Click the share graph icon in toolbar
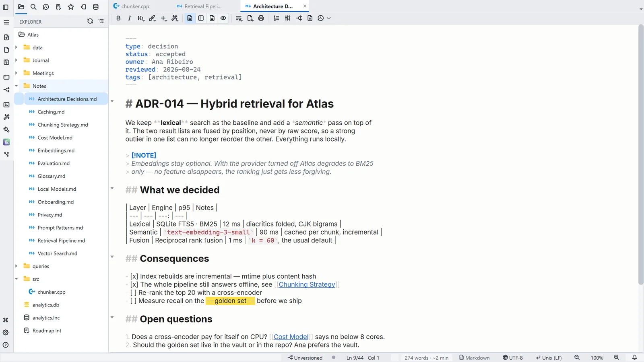 tap(299, 18)
